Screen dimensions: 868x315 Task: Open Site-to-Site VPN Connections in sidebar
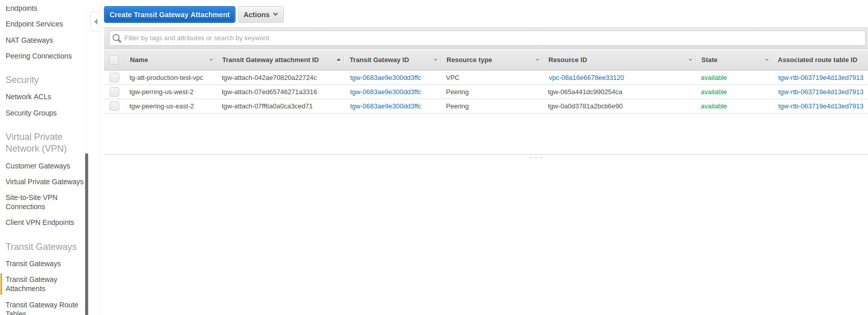32,202
